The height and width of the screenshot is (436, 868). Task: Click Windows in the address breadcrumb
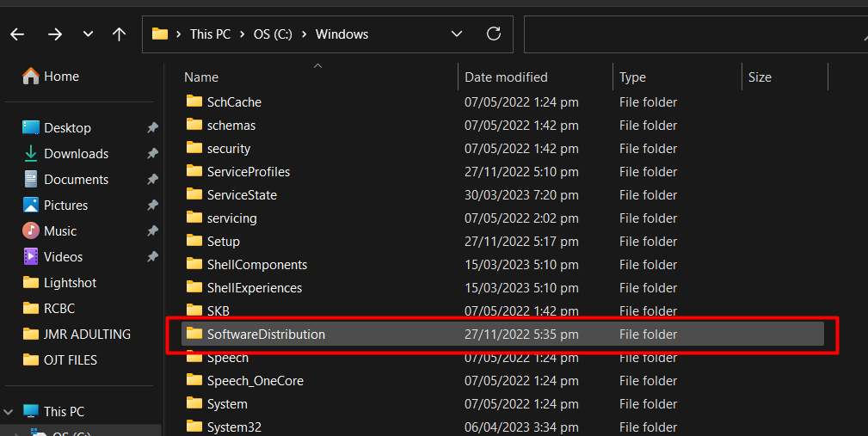pos(342,34)
